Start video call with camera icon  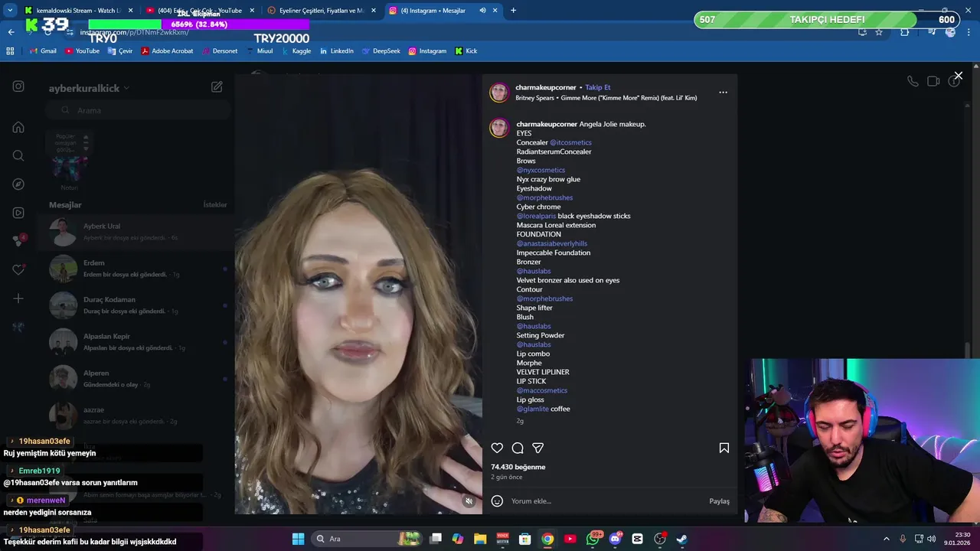pyautogui.click(x=933, y=81)
